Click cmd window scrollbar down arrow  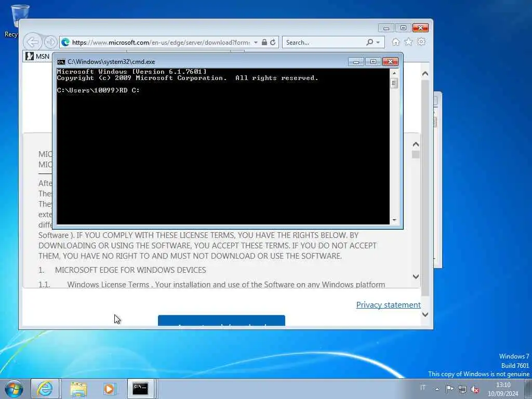[394, 220]
